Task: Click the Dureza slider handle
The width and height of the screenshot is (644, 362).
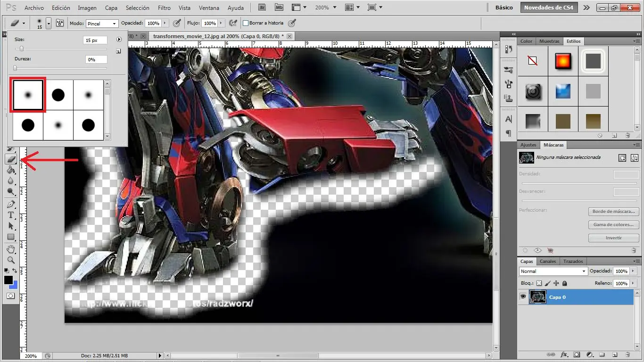Action: coord(15,68)
